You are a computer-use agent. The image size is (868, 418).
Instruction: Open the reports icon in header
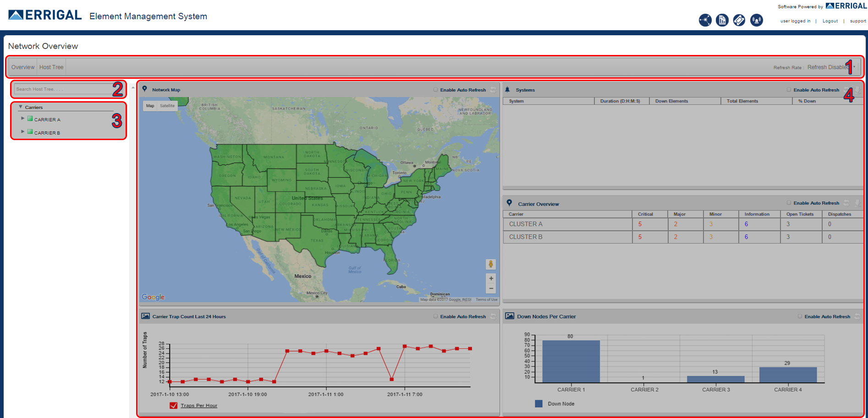(722, 20)
